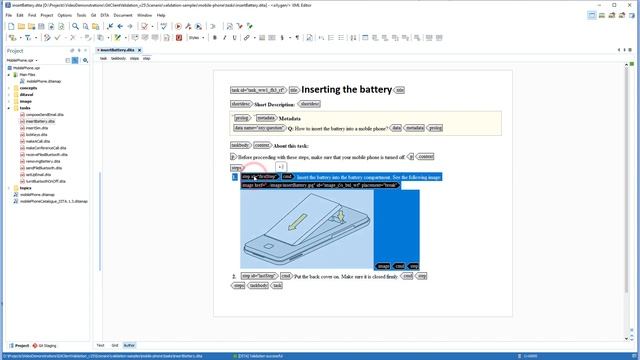Select composeSendEmail.dita in project tree
This screenshot has width=640, height=360.
click(44, 115)
